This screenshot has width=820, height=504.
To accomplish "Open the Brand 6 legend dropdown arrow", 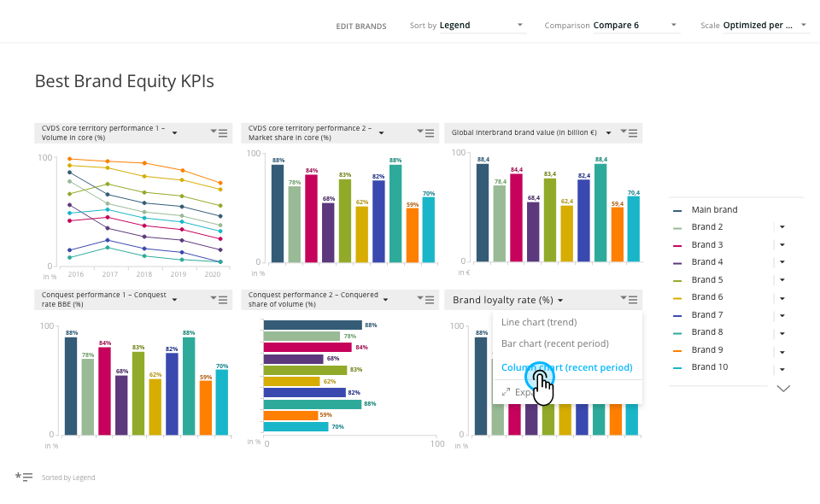I will (782, 298).
